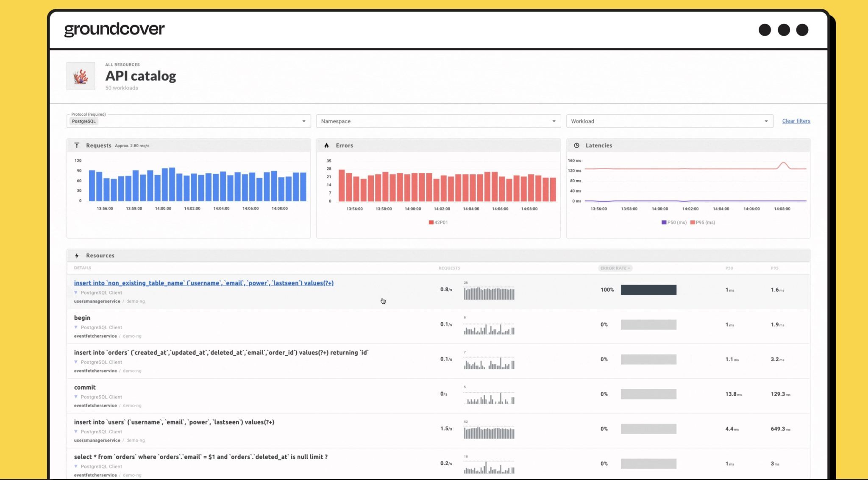868x480 pixels.
Task: Toggle the P50 (ms) legend swatch
Action: (x=664, y=222)
